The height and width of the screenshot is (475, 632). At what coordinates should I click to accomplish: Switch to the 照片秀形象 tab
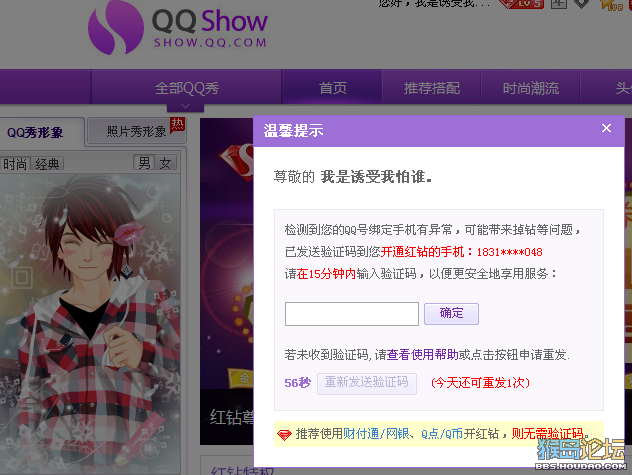click(x=136, y=131)
